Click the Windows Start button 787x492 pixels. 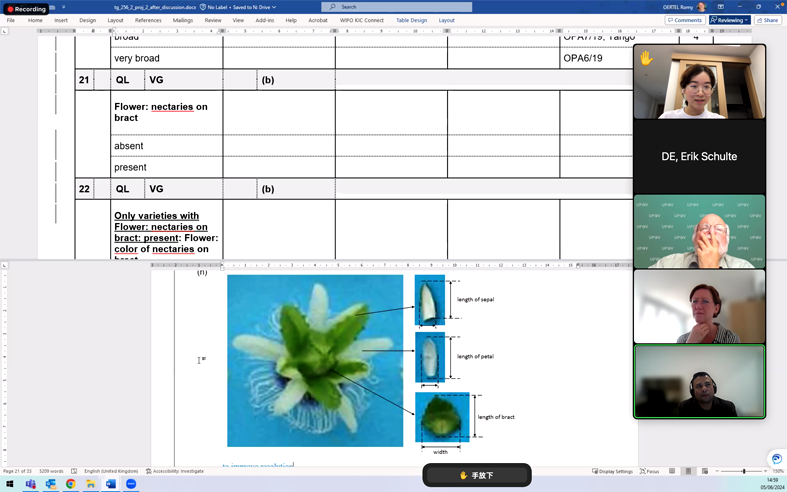click(10, 484)
